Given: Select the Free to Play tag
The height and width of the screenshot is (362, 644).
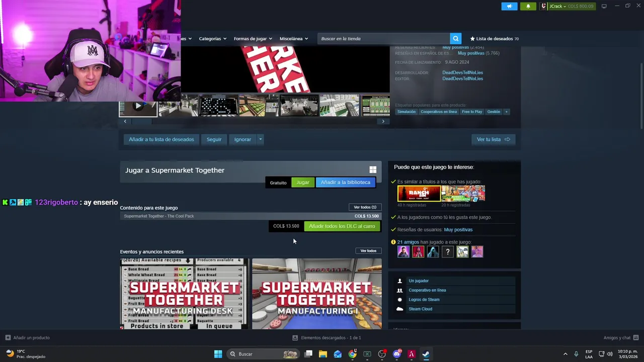Looking at the screenshot, I should click(472, 112).
